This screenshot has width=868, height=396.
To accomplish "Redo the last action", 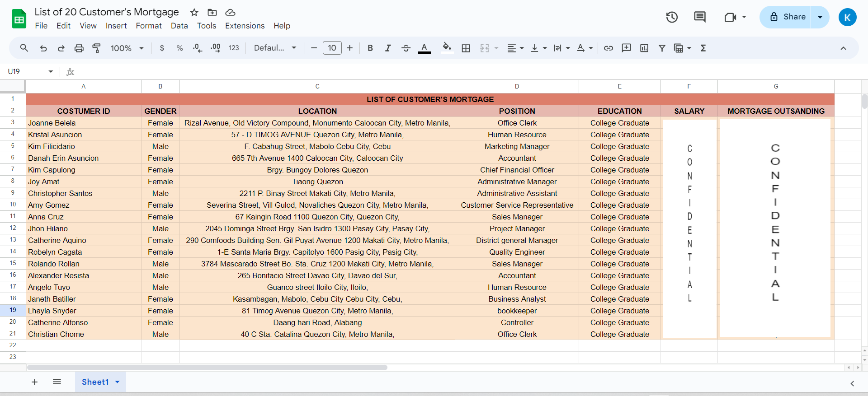I will click(x=61, y=48).
